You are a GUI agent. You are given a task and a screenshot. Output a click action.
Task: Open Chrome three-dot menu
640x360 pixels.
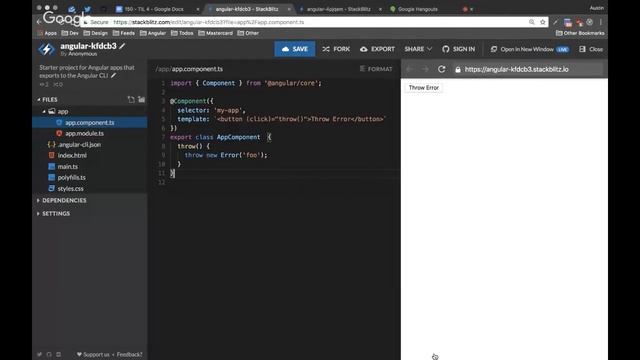pos(600,22)
